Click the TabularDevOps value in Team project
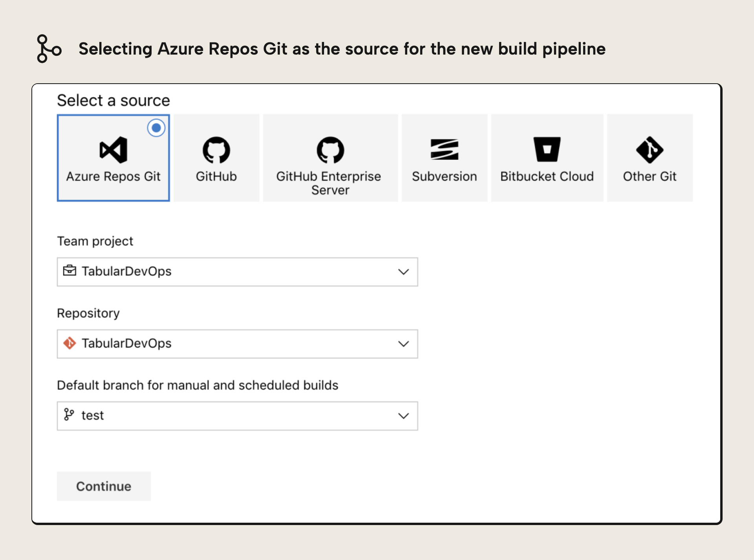 (126, 271)
